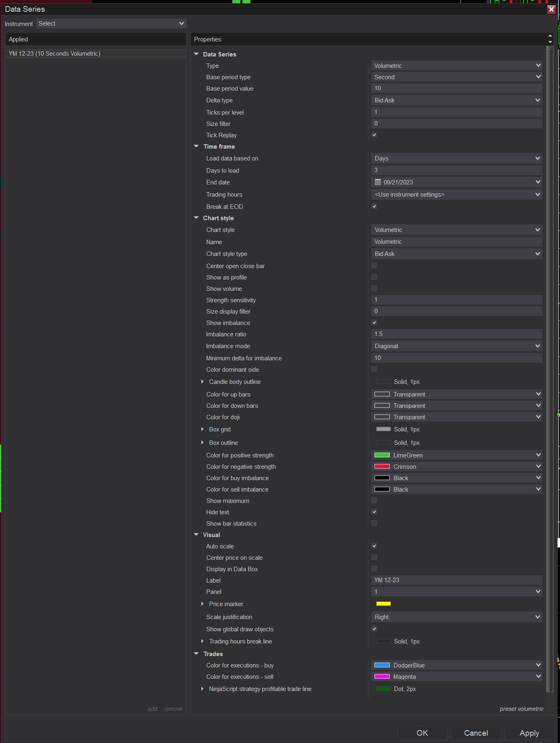Click the Cancel button
This screenshot has height=743, width=560.
tap(476, 733)
